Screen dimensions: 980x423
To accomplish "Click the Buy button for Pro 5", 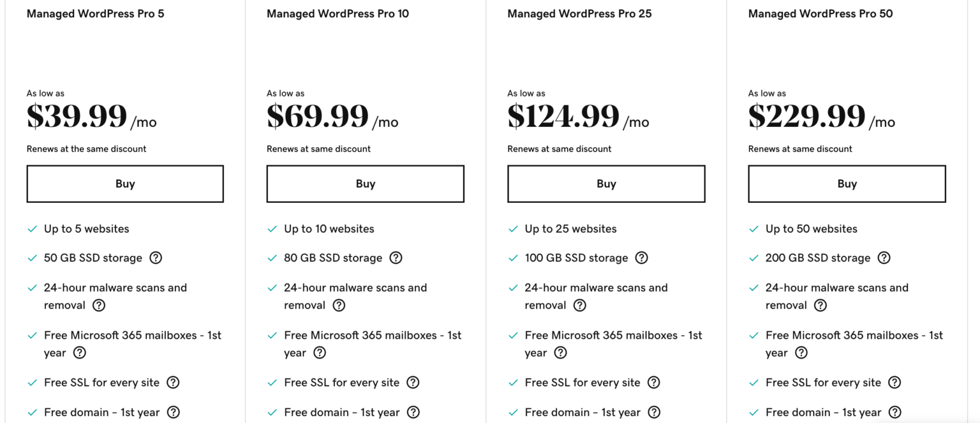I will (125, 184).
